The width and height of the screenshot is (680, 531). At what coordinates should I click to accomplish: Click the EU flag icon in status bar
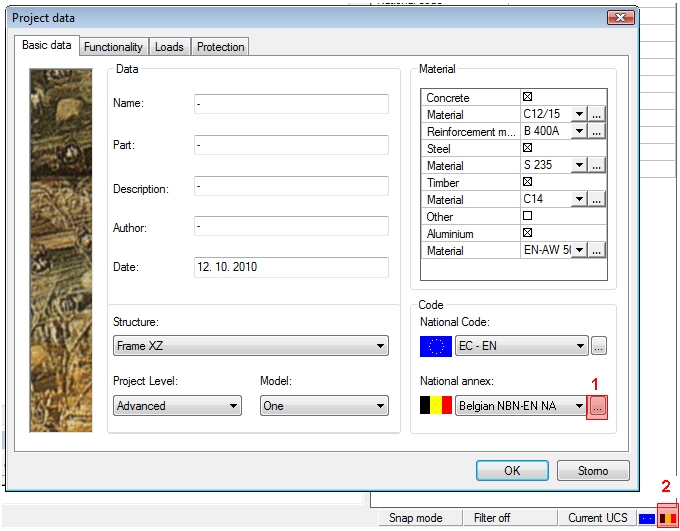tap(647, 518)
